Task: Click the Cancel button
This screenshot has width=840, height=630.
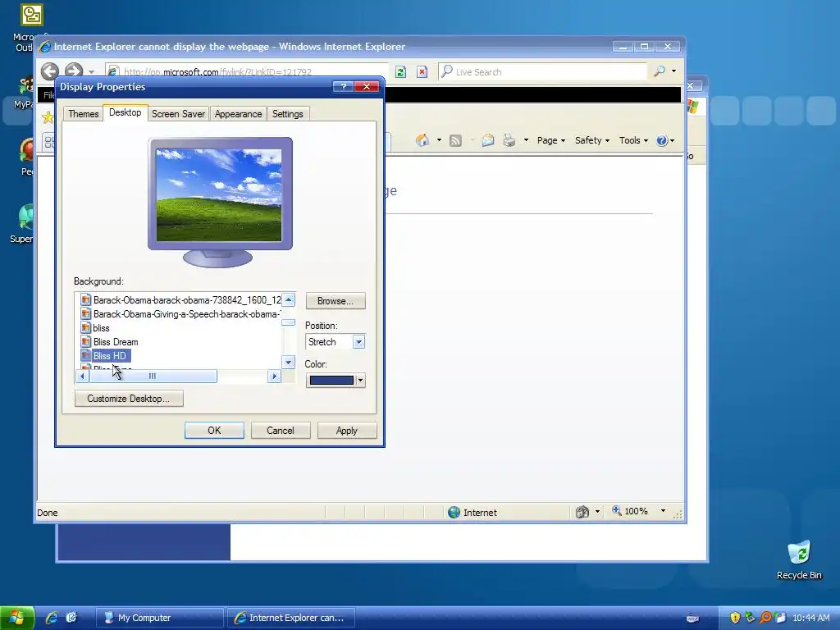Action: 281,431
